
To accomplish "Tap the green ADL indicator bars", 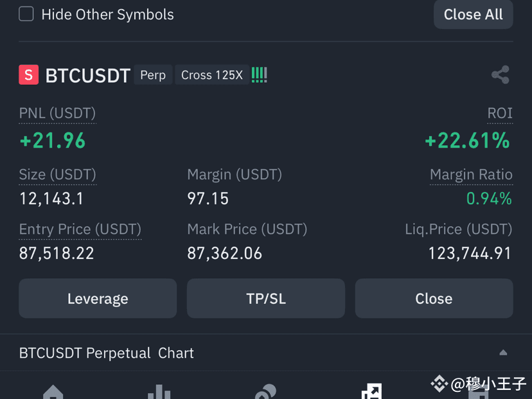I will [260, 75].
